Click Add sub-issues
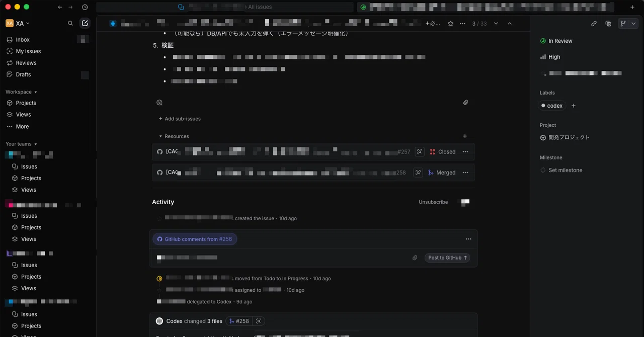 click(x=180, y=119)
